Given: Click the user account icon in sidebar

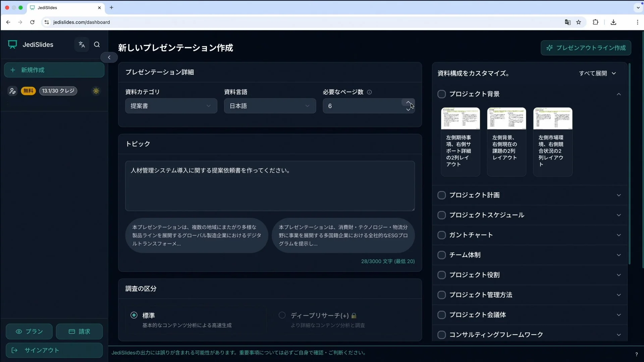Looking at the screenshot, I should tap(13, 91).
